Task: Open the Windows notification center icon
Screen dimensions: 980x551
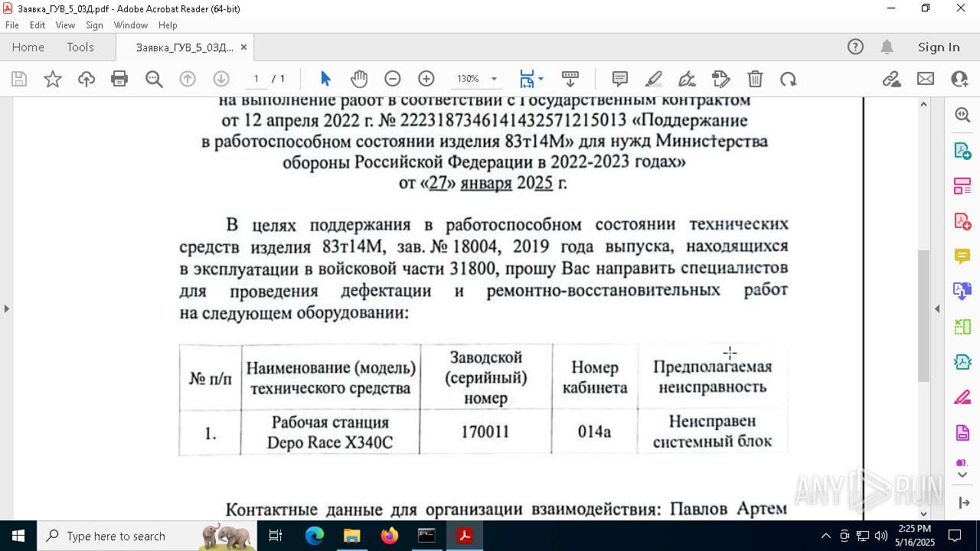Action: click(x=955, y=536)
